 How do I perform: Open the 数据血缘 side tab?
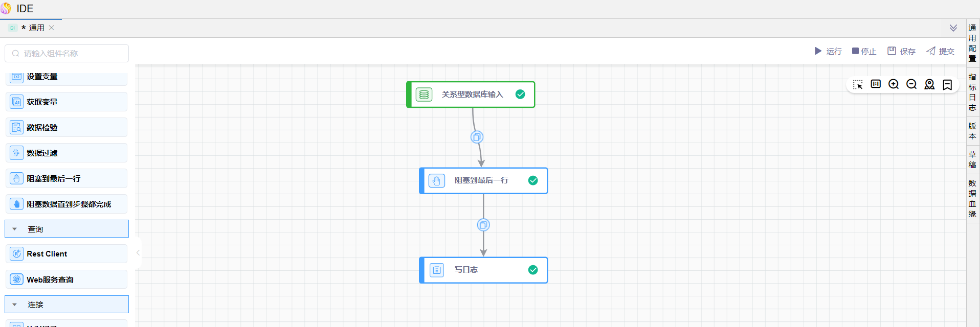[x=972, y=198]
